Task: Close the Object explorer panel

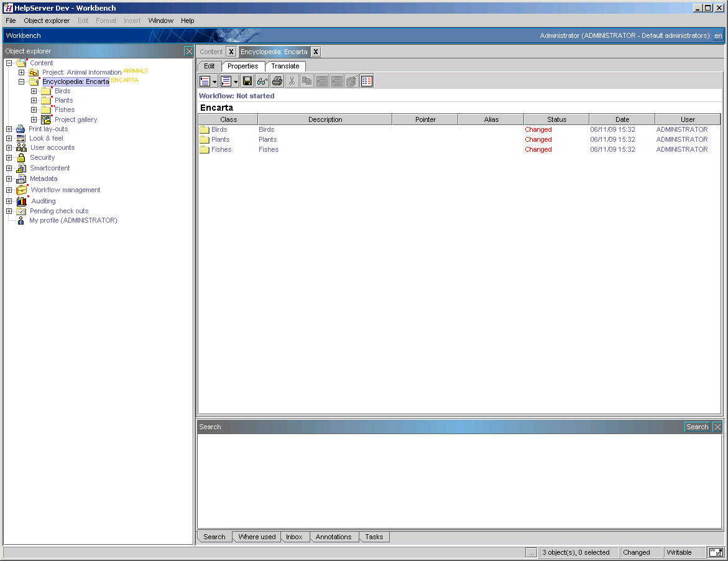Action: pos(188,51)
